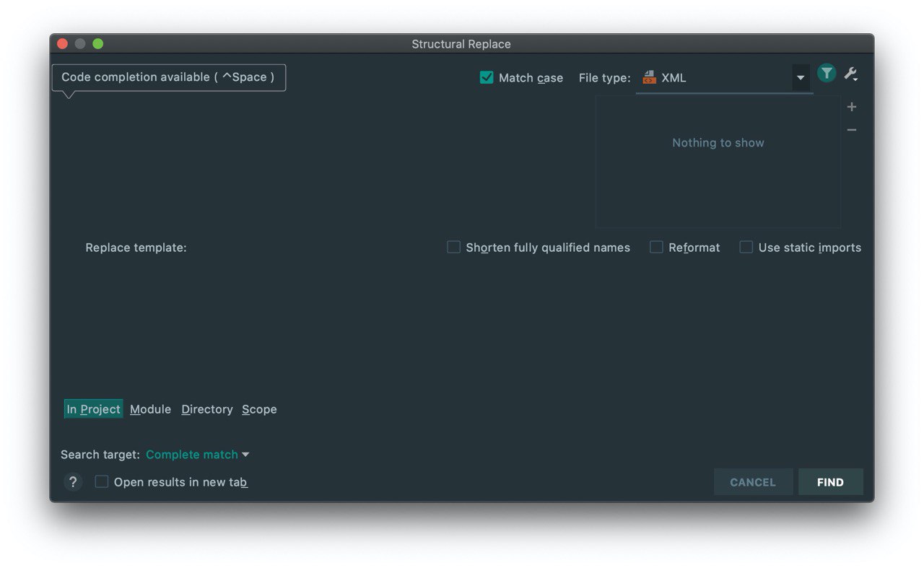Select the In Project scope tab

tap(93, 409)
